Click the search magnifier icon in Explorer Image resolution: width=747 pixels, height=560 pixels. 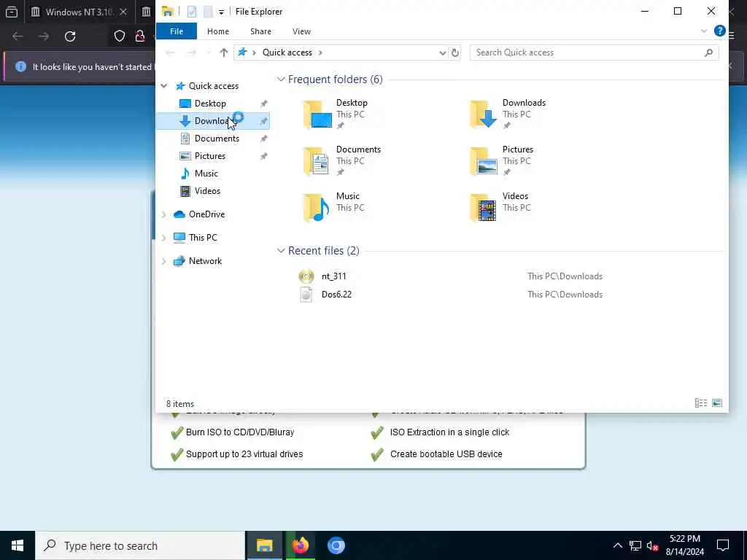(708, 52)
